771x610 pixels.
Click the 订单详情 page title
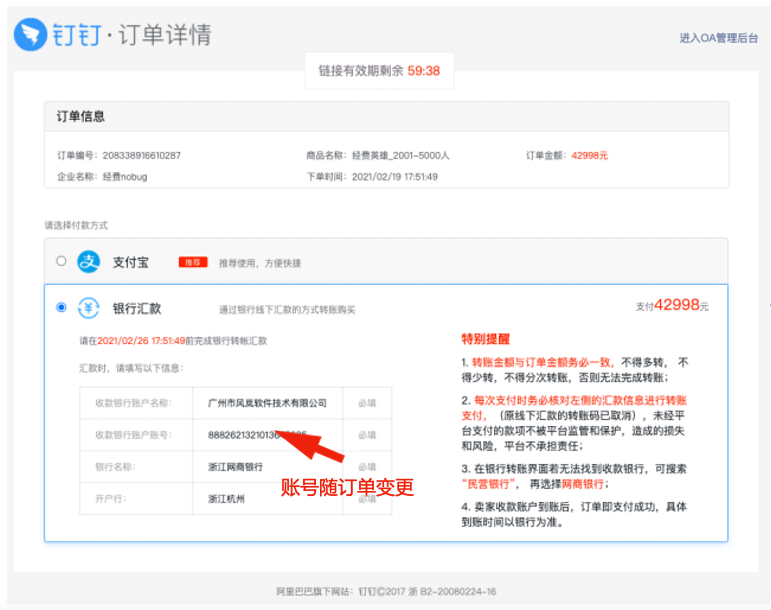(x=165, y=35)
